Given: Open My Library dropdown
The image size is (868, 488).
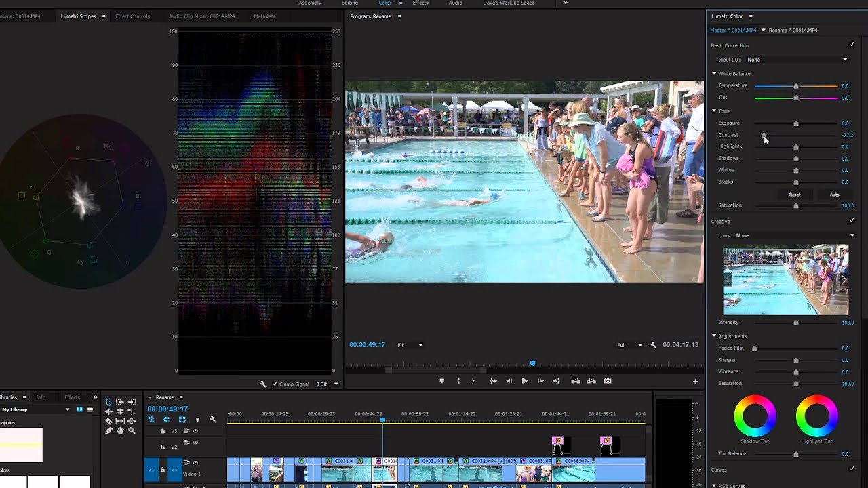Looking at the screenshot, I should tap(36, 409).
